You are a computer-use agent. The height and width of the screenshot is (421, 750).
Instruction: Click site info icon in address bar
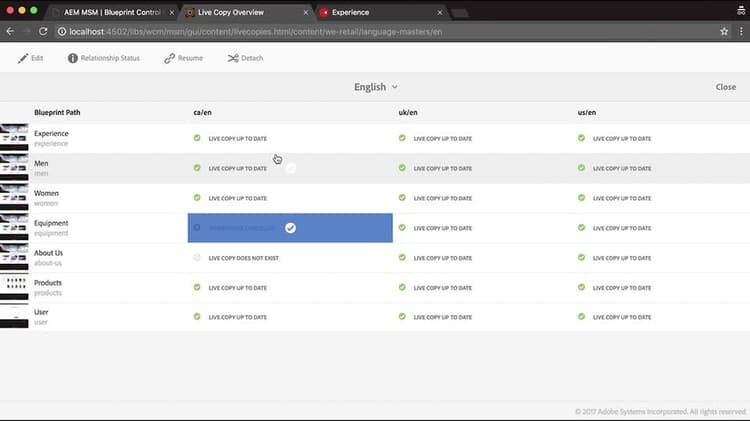pos(62,32)
